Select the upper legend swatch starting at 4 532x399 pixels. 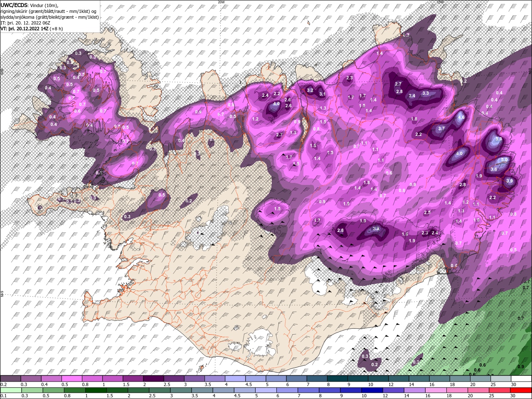pyautogui.click(x=235, y=379)
